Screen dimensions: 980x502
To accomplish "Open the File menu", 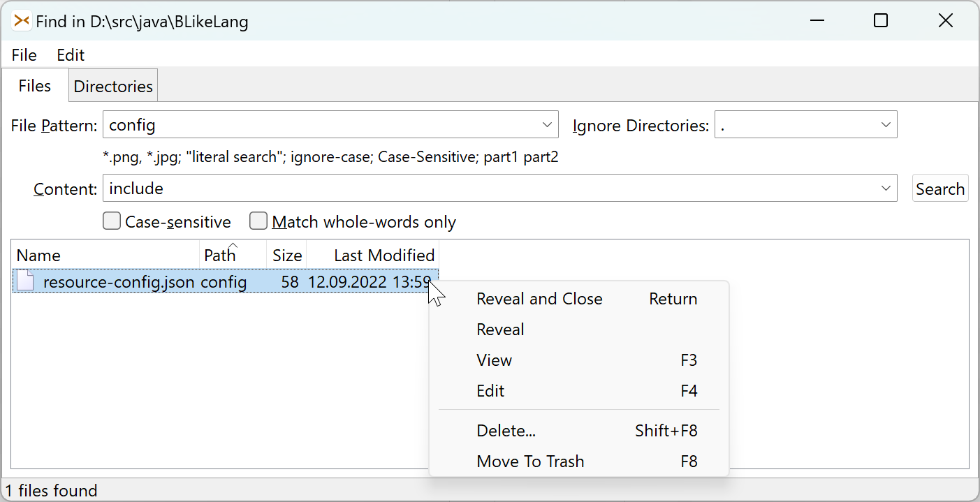I will pos(24,54).
